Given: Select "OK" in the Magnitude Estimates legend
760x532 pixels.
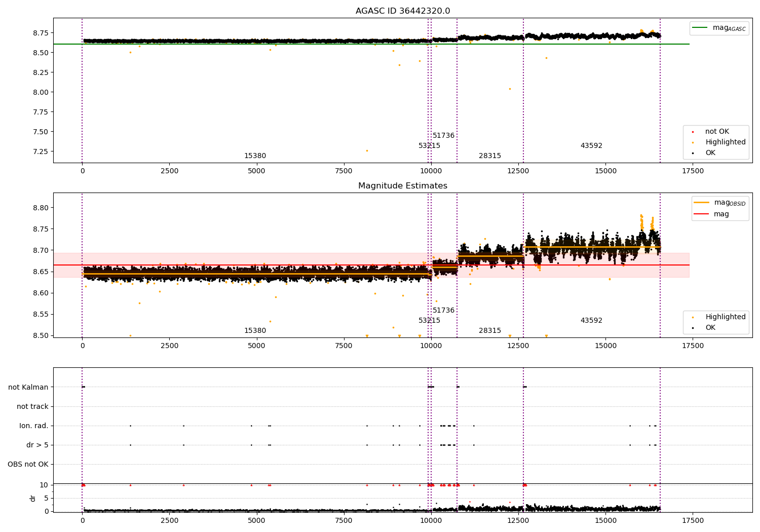Looking at the screenshot, I should click(x=710, y=328).
